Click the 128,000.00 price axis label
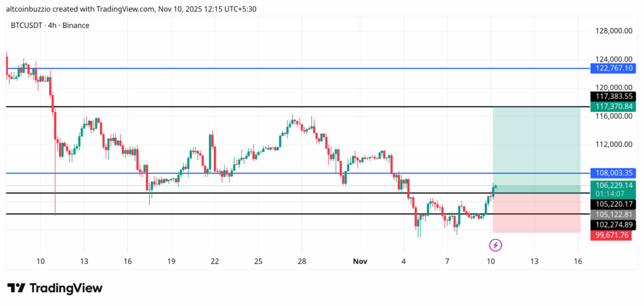 (613, 31)
